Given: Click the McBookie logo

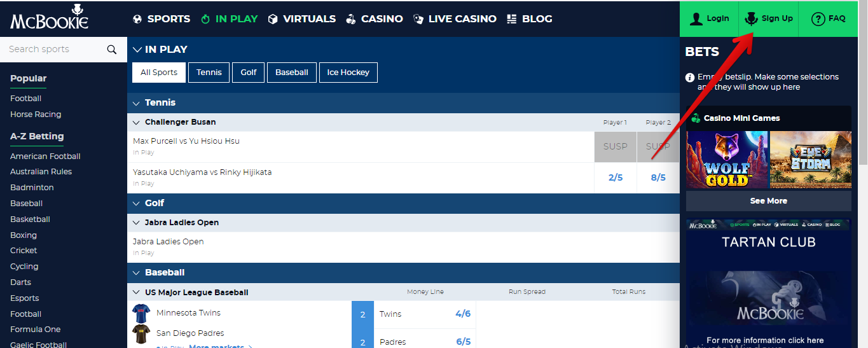Looking at the screenshot, I should click(49, 17).
